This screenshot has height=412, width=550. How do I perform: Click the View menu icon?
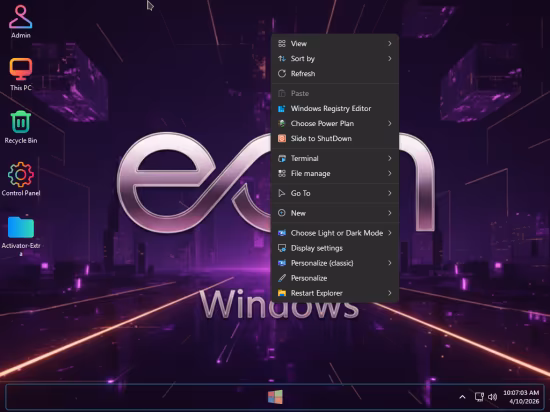tap(282, 43)
